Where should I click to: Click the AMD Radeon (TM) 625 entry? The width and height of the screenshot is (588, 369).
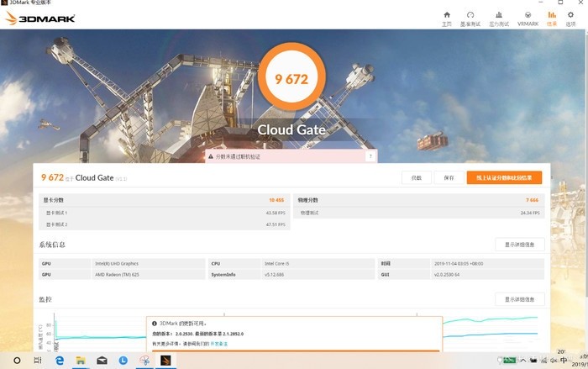coord(117,274)
